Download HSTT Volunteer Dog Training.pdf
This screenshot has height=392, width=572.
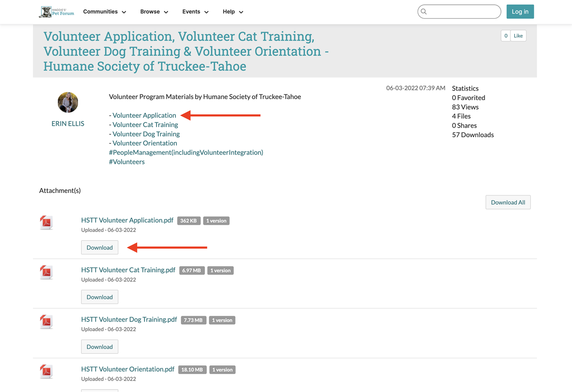[100, 346]
